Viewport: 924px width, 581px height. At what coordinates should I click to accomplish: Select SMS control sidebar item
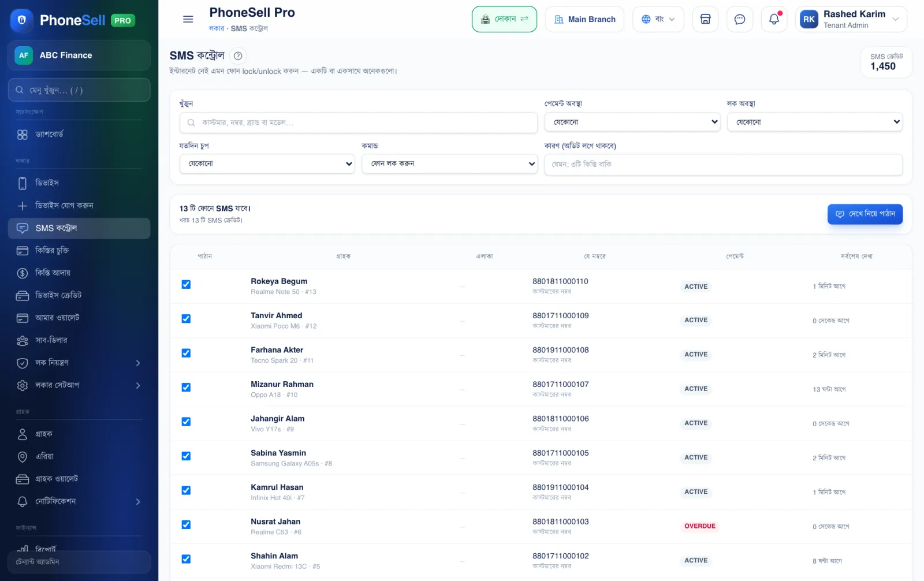point(79,228)
